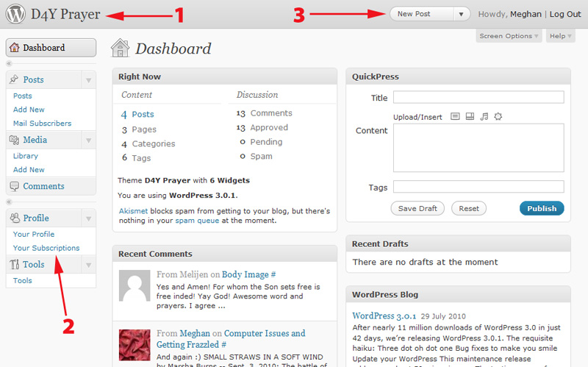Toggle the Posts menu section arrow
Image resolution: width=588 pixels, height=367 pixels.
89,80
